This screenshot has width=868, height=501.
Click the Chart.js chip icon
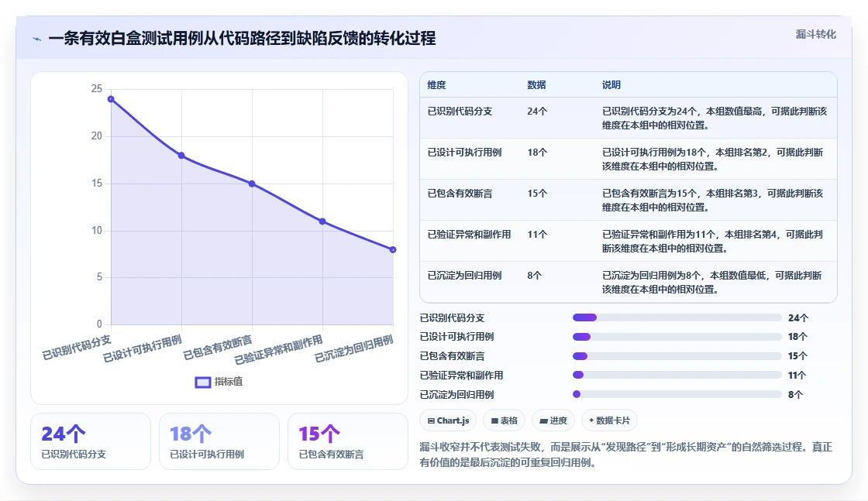[431, 420]
